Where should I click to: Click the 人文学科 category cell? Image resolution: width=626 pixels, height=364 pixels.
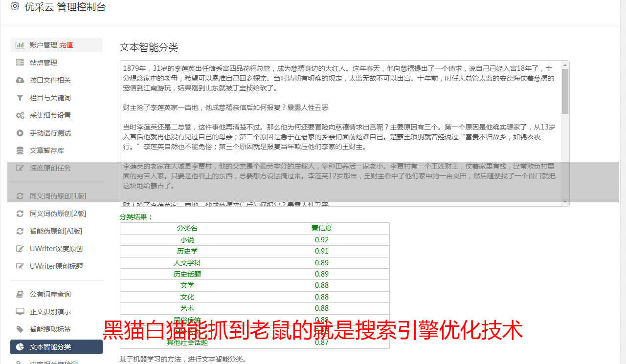pyautogui.click(x=187, y=263)
